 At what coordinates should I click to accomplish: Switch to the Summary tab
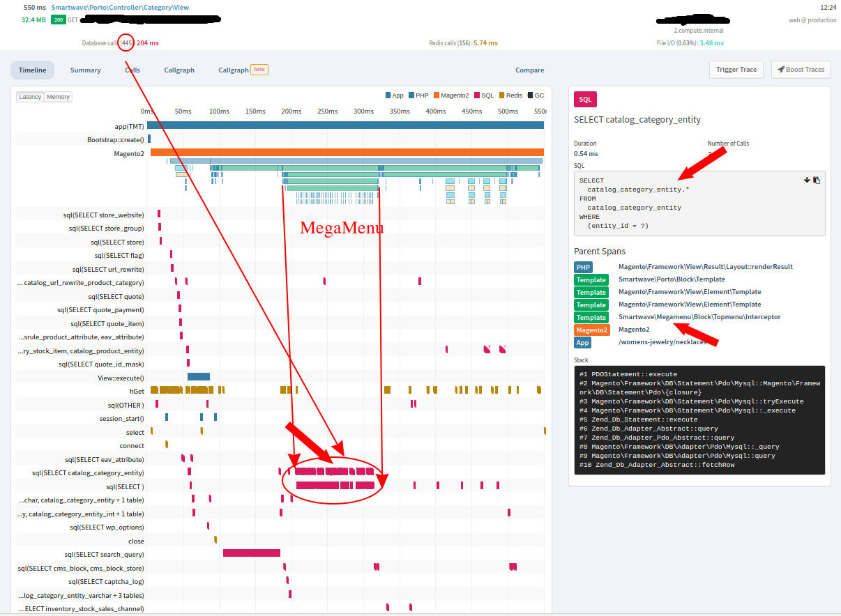coord(86,70)
